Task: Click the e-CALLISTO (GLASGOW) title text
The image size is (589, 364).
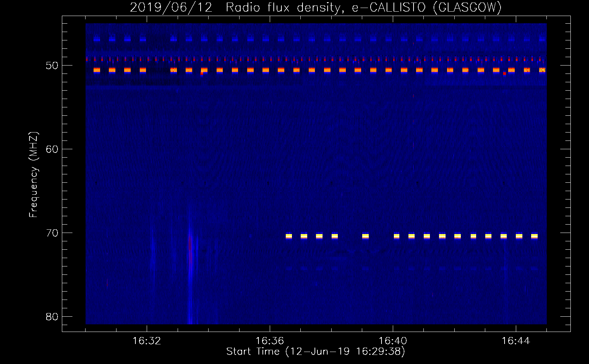Action: coord(427,8)
